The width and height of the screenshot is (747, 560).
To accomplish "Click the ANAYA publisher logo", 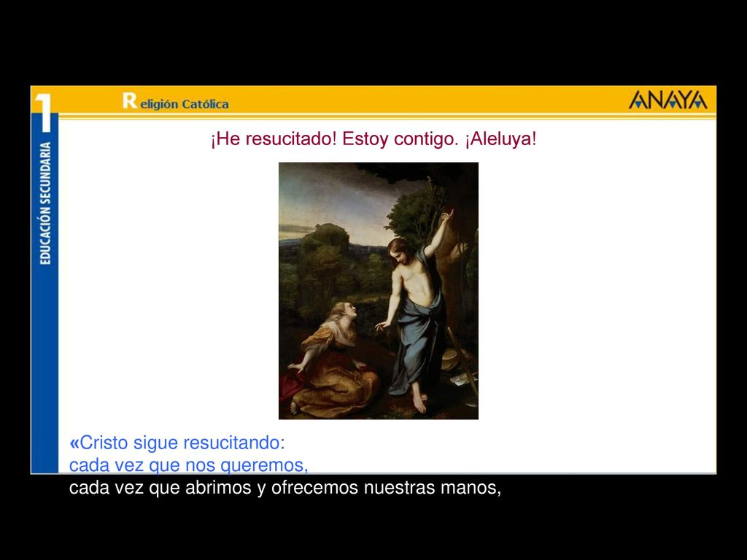I will [x=668, y=100].
